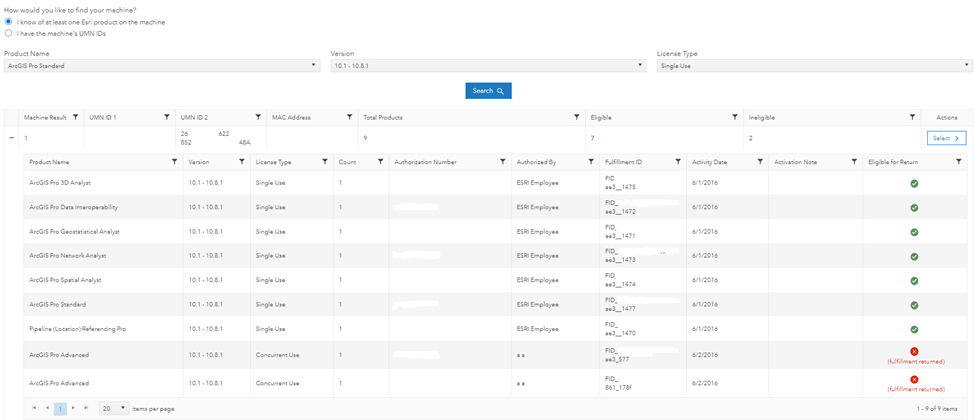Filter the Fulfillment ID column
The image size is (974, 420).
[678, 162]
